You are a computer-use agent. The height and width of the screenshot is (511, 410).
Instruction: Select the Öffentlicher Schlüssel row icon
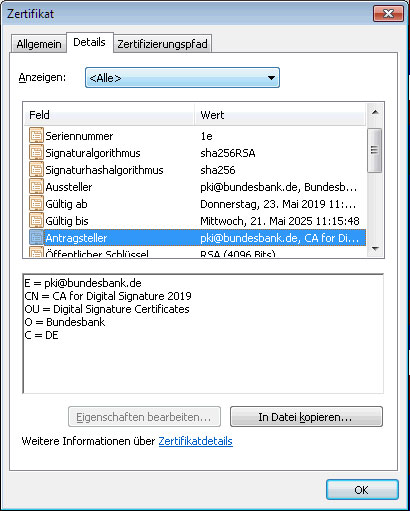click(36, 252)
